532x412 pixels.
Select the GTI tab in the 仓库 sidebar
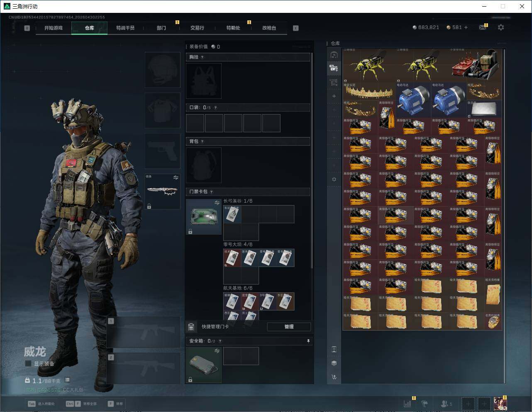pos(334,68)
